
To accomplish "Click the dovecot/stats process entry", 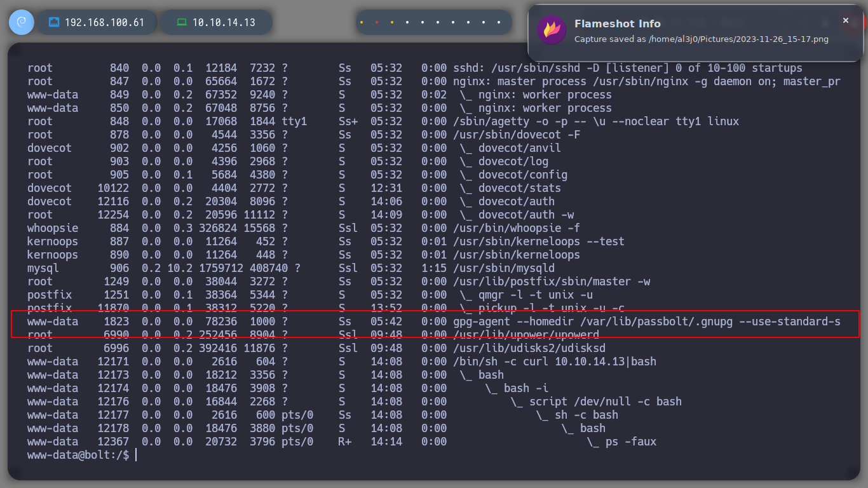I will point(520,188).
